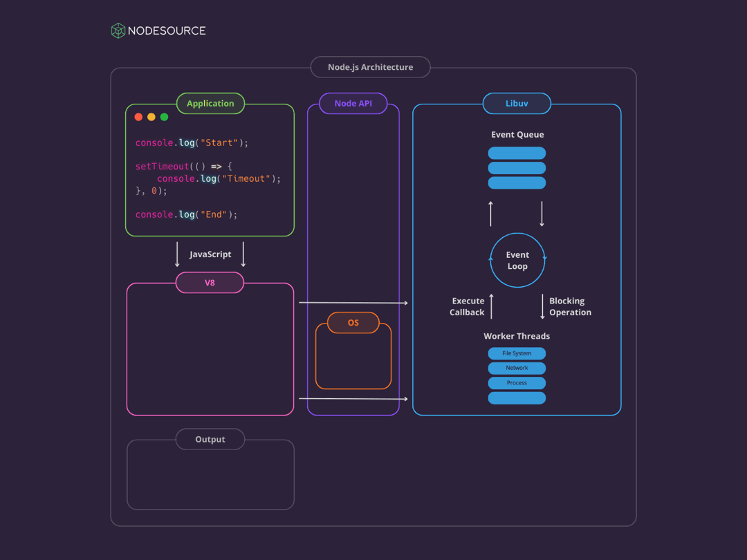Click the top Event Queue bar

[x=517, y=153]
